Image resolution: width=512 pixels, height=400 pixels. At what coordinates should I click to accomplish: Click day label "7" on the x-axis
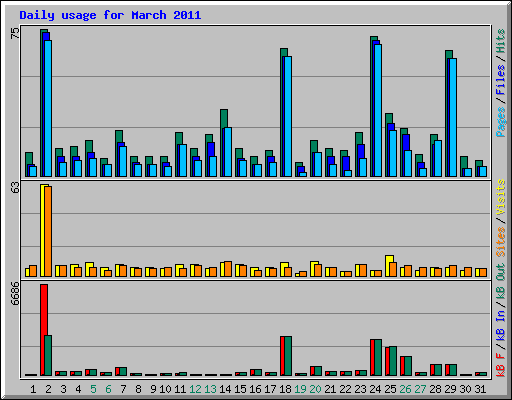[x=123, y=389]
